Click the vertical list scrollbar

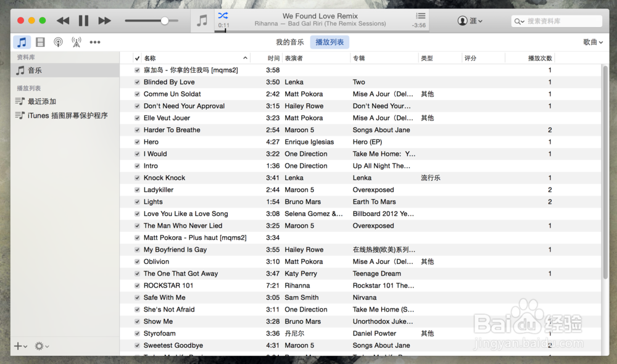point(605,172)
